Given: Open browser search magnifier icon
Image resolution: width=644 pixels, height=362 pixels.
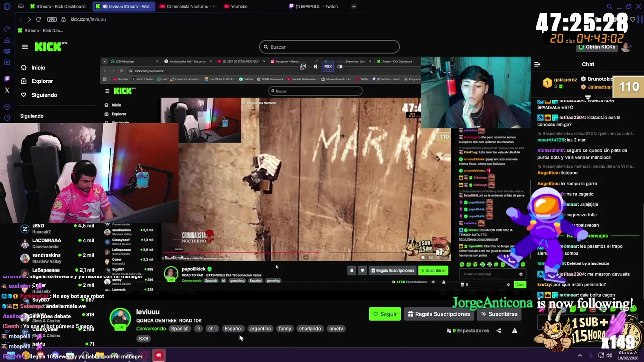Looking at the screenshot, I should (x=609, y=7).
